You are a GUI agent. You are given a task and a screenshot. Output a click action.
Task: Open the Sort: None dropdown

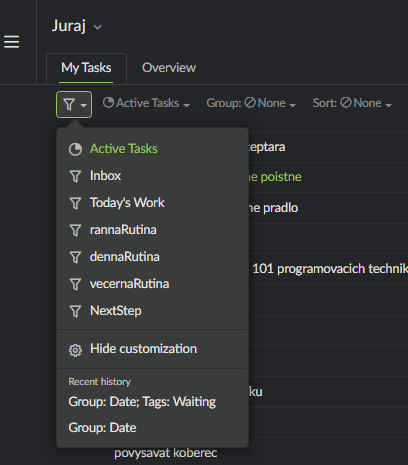pos(352,103)
